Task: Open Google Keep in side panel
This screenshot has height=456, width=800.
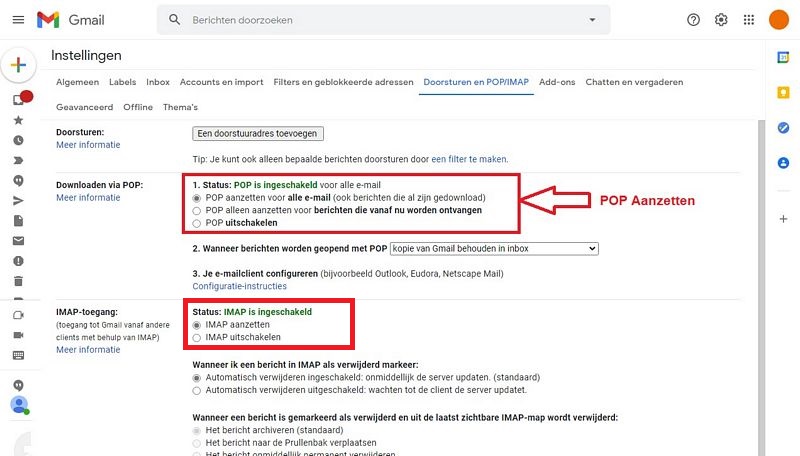Action: click(x=783, y=93)
